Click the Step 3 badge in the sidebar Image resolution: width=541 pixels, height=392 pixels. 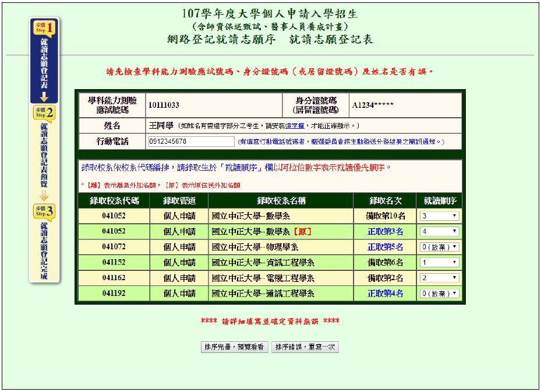tap(44, 211)
